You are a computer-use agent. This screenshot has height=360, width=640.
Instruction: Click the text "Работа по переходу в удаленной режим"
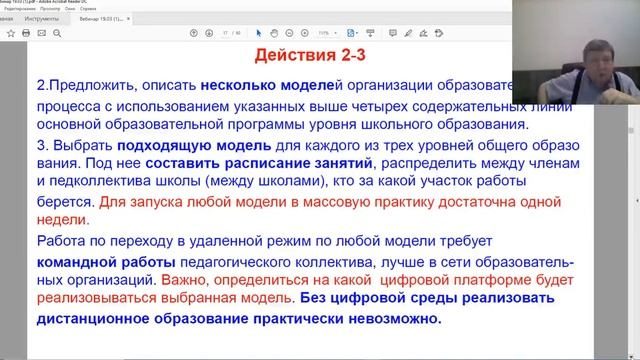point(174,241)
